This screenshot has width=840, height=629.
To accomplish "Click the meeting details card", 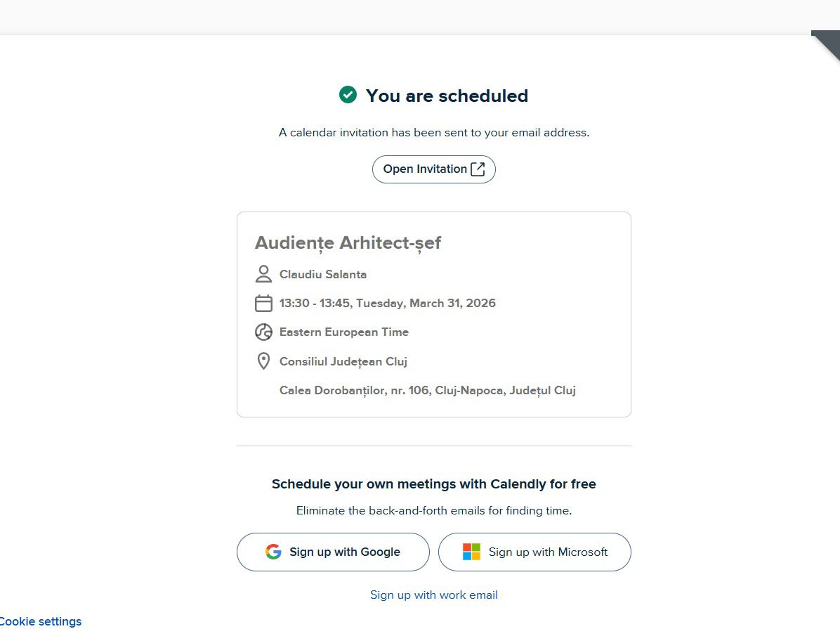I will click(433, 313).
